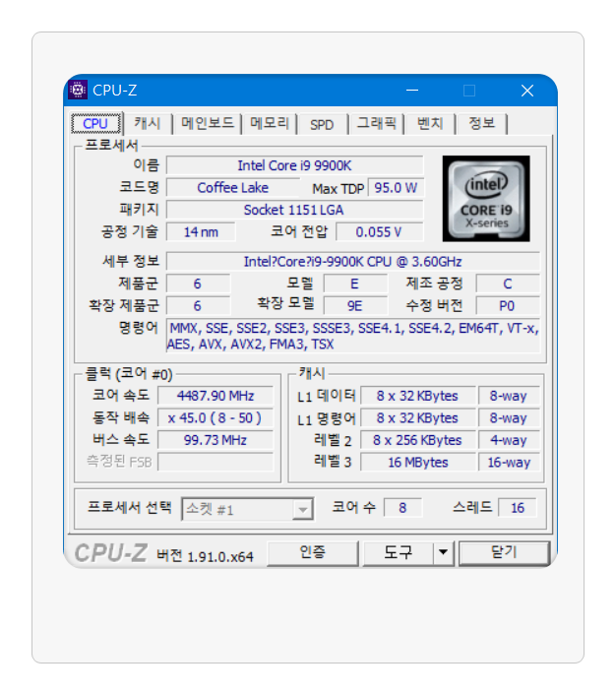Open the 정보 tab
Image resolution: width=616 pixels, height=695 pixels.
[482, 123]
